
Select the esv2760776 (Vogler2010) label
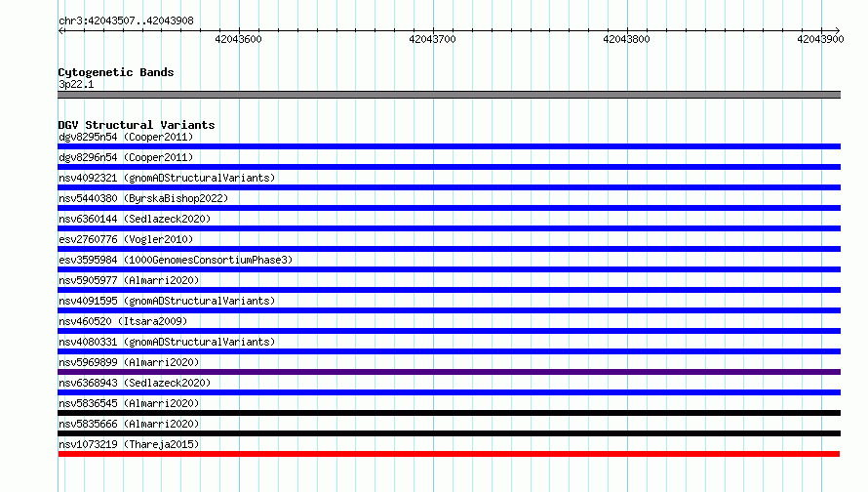coord(126,239)
